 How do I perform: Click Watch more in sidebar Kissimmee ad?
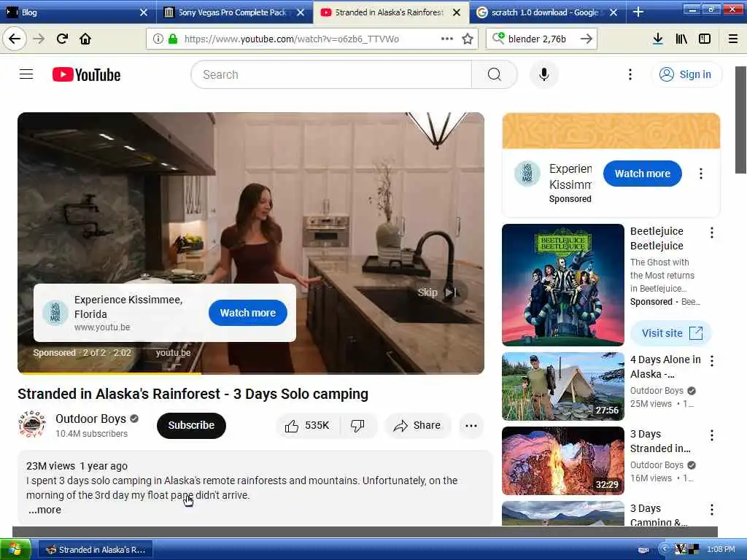pos(642,174)
